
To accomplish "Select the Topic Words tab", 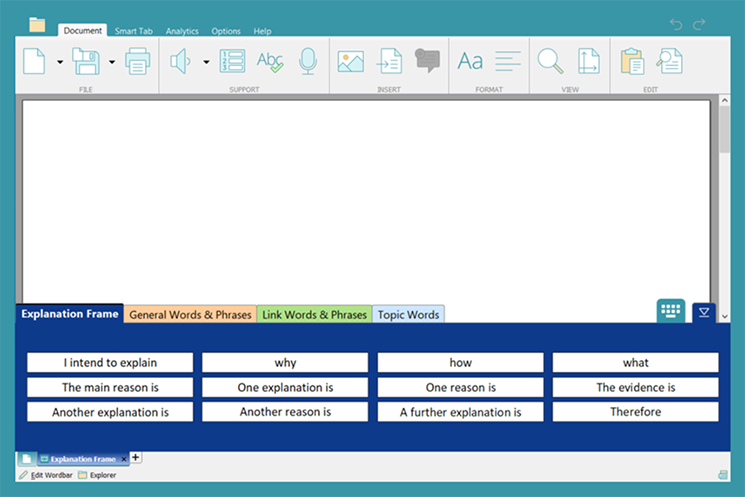I will tap(408, 315).
